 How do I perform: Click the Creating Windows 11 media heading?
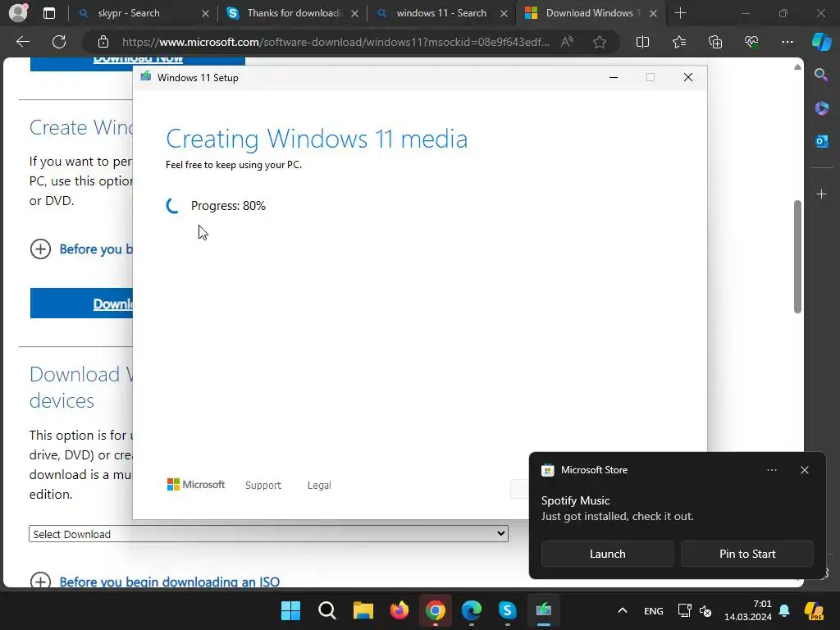click(x=317, y=139)
